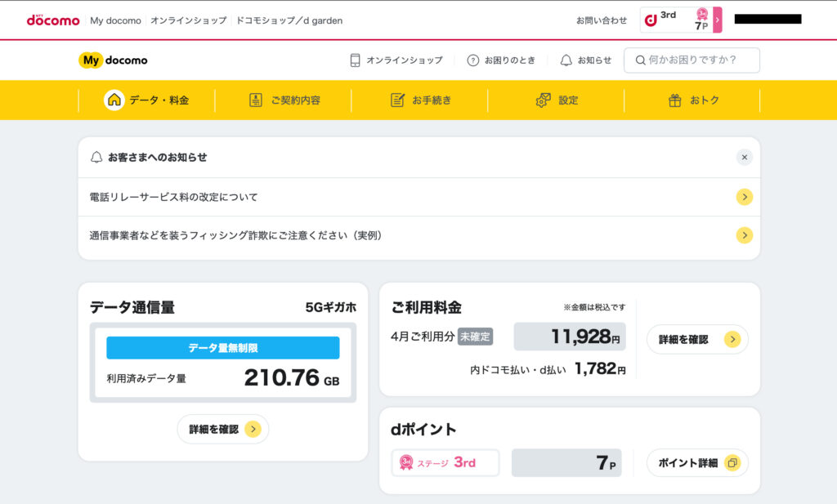Open the オンラインショップ smartphone icon link
Image resolution: width=837 pixels, height=504 pixels.
tap(355, 60)
